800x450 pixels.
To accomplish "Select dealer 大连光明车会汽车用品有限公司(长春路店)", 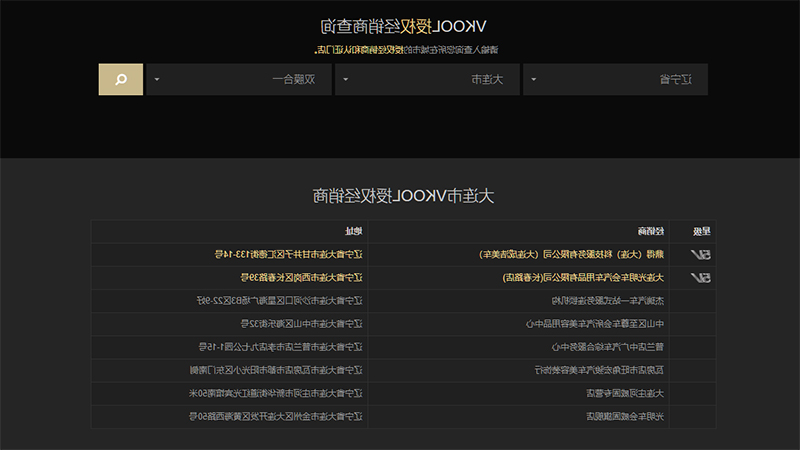I will click(583, 278).
